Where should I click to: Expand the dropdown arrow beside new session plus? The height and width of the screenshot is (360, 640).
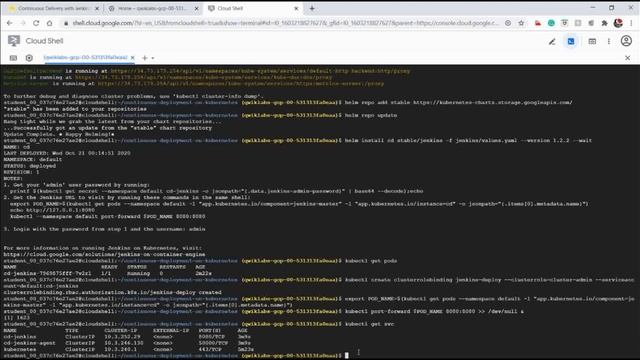153,58
